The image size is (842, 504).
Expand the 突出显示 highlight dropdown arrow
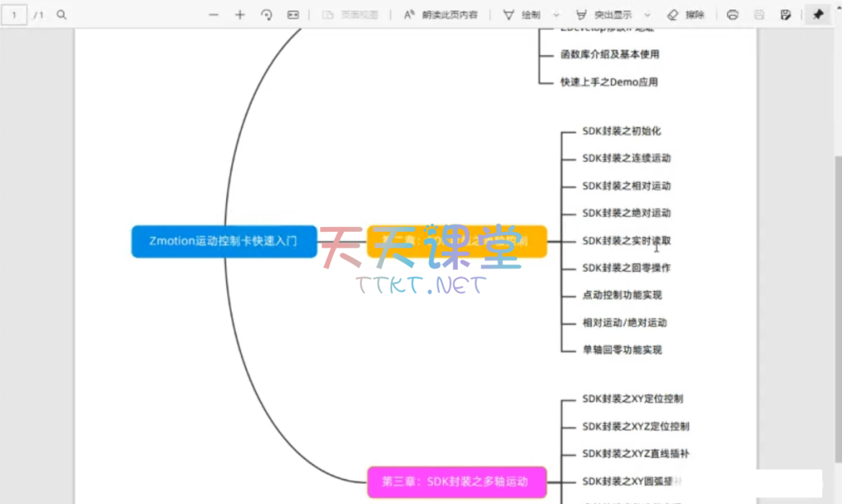[647, 15]
